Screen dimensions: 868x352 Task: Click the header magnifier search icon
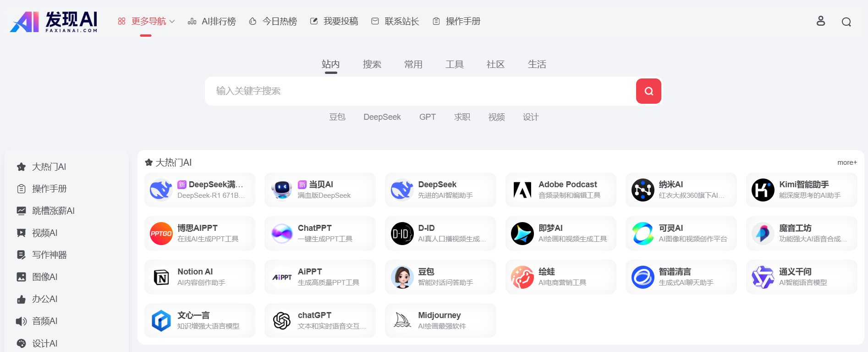846,22
